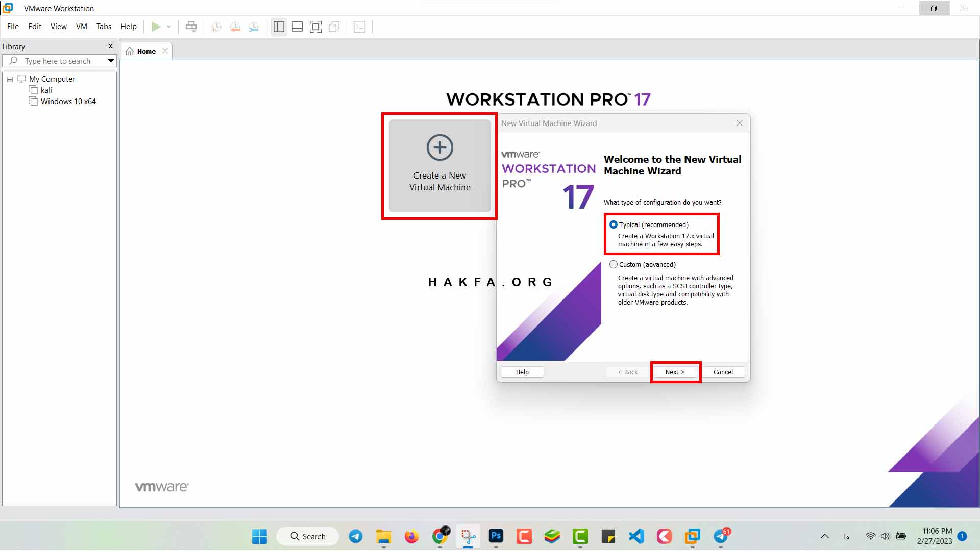Open the Tabs menu
Screen dimensions: 980x551
pos(104,27)
